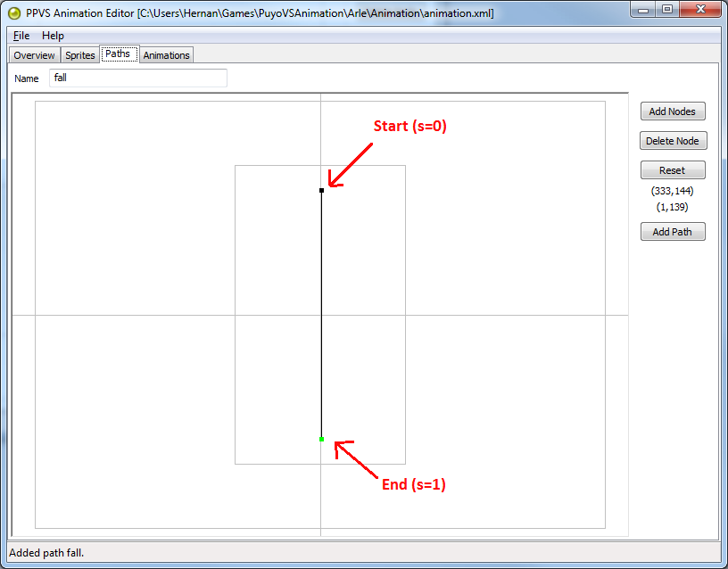The width and height of the screenshot is (728, 569).
Task: Click the Add Nodes button
Action: 673,111
